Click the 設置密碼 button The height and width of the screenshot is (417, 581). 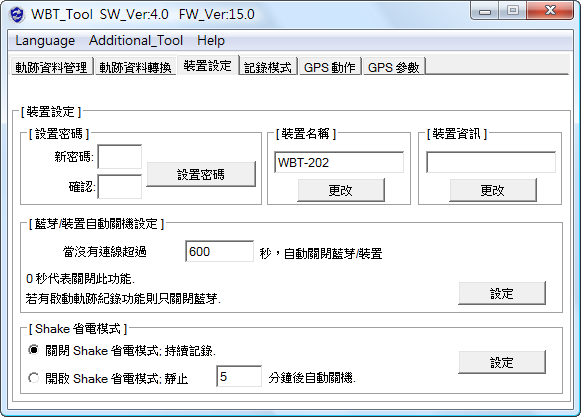201,174
